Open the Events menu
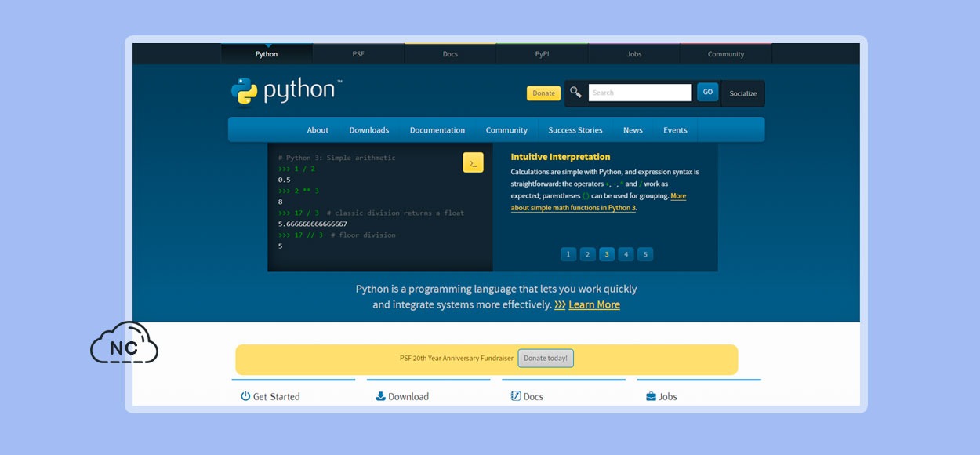The image size is (980, 455). [675, 130]
